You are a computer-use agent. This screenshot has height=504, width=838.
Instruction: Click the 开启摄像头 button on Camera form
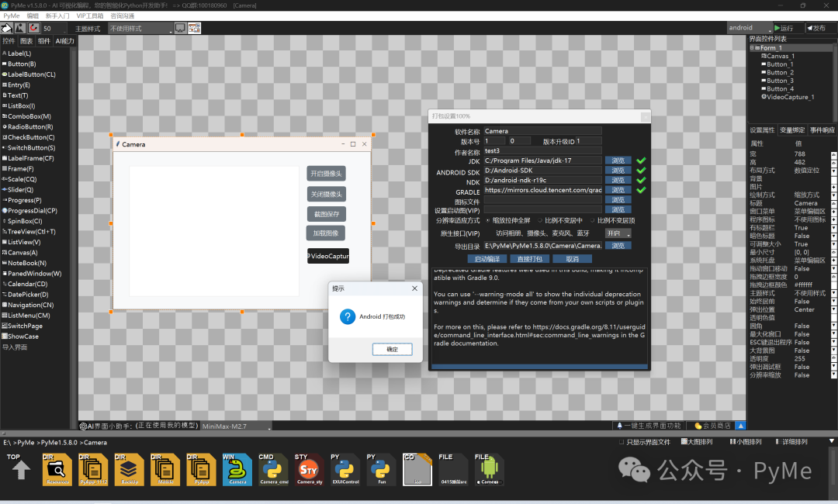click(x=326, y=174)
